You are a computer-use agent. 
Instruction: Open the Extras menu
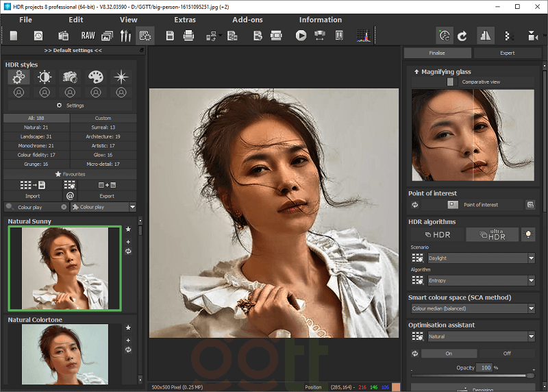coord(185,20)
